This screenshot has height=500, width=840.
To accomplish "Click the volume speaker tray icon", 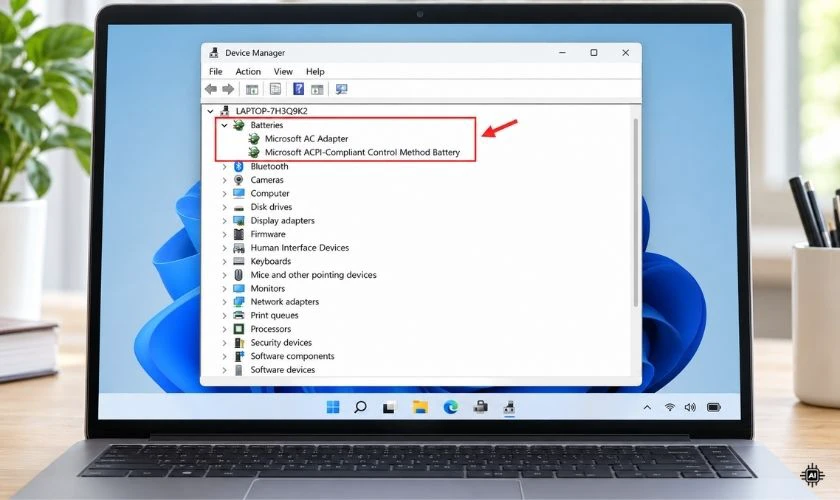I will point(690,407).
